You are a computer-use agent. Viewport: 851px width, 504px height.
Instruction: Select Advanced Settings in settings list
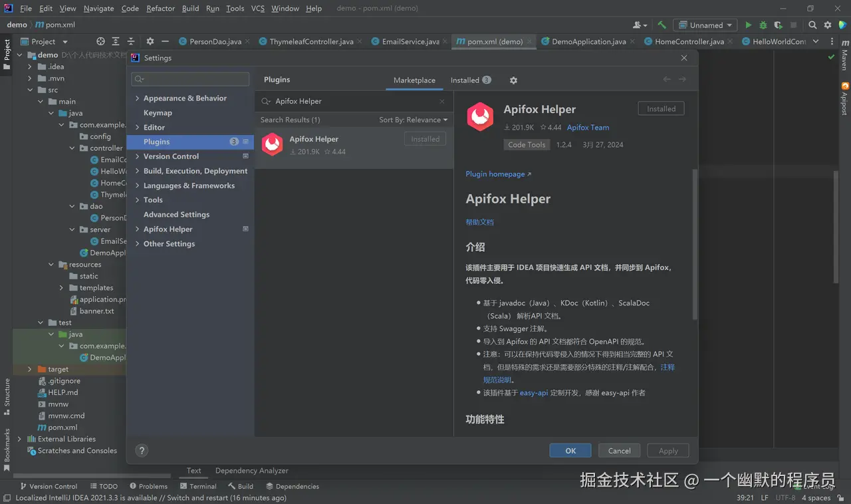point(176,215)
